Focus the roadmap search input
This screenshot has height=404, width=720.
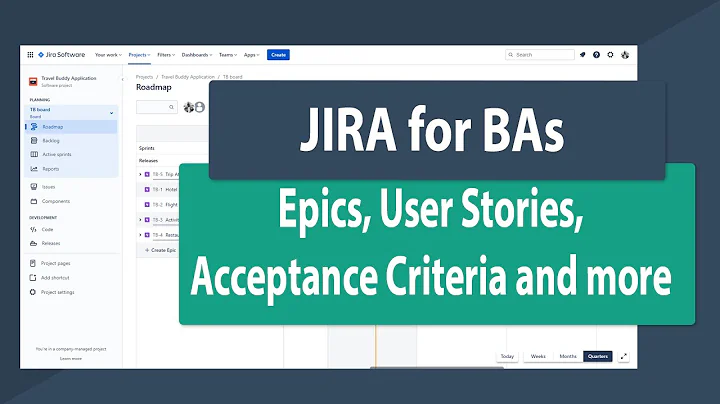click(x=157, y=107)
